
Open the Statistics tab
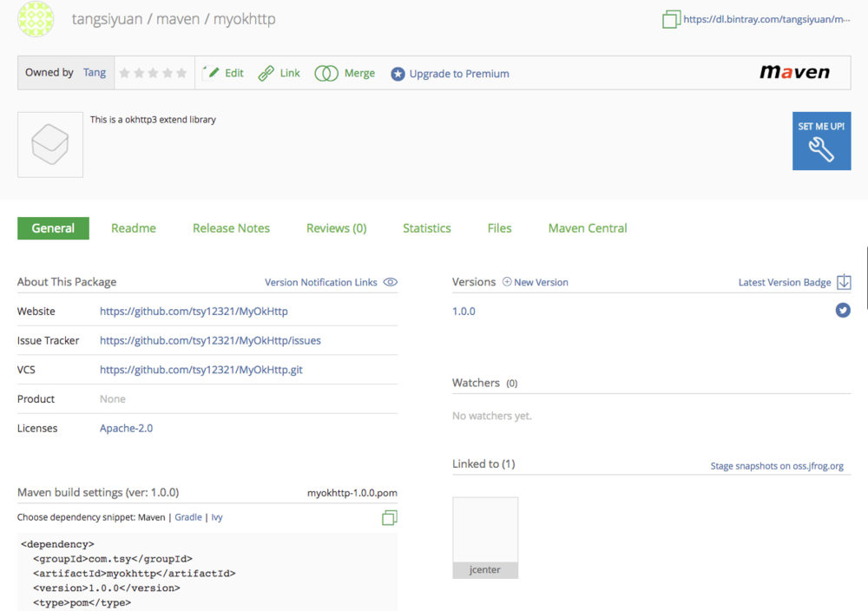pos(427,228)
